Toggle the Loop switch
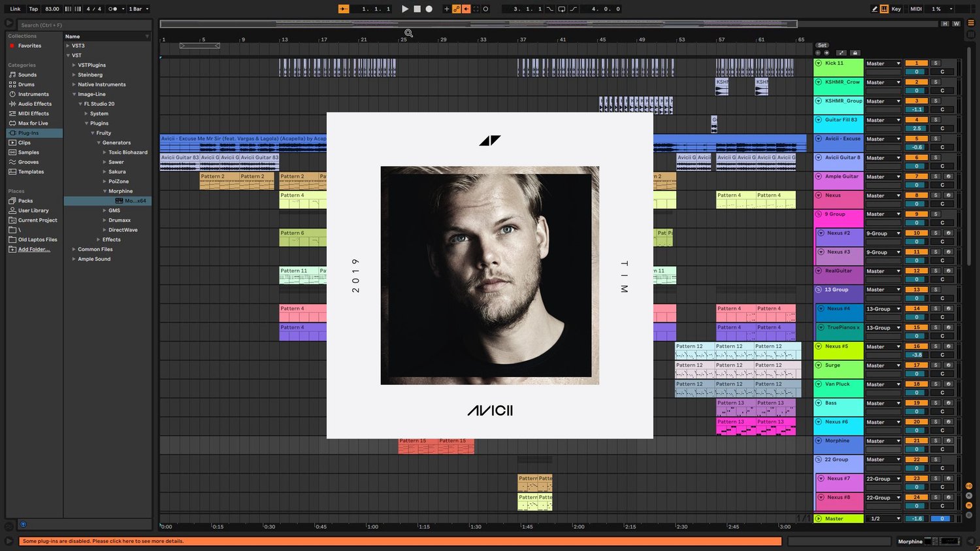 click(x=562, y=9)
